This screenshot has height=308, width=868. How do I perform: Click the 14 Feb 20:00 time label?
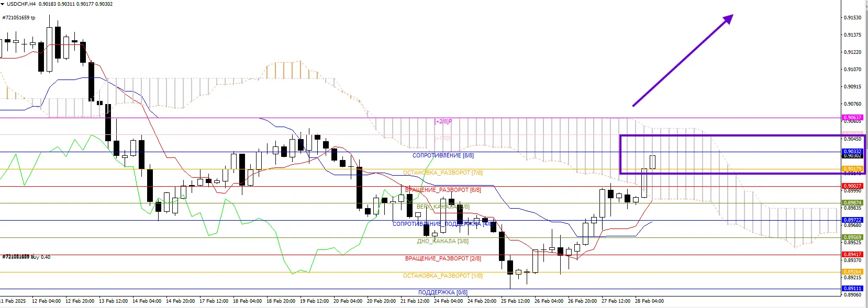tap(180, 301)
